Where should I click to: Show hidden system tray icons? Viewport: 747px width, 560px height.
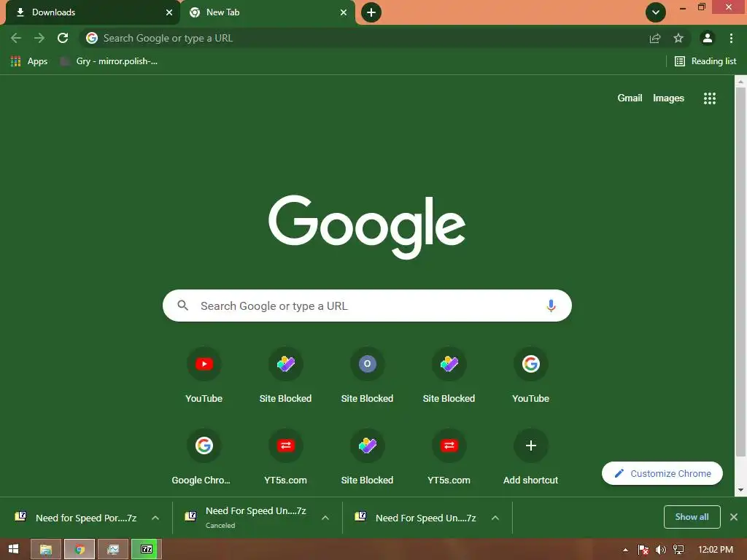pyautogui.click(x=625, y=550)
